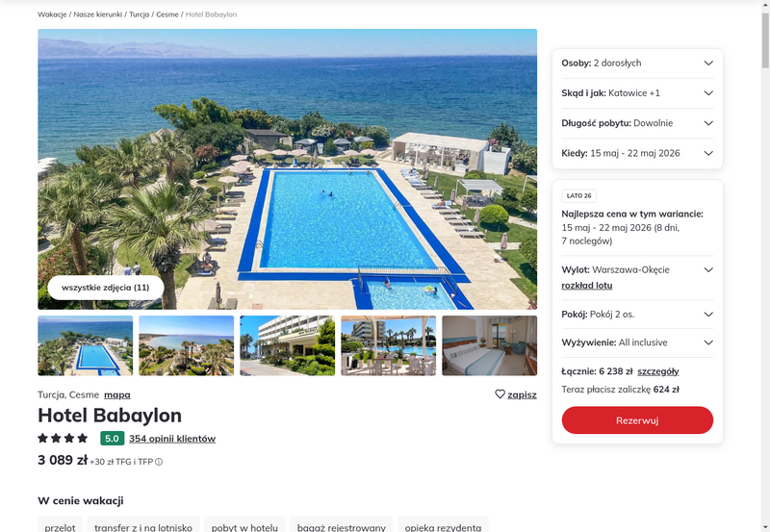The width and height of the screenshot is (770, 532).
Task: Change the Wyżywienie All inclusive option
Action: pyautogui.click(x=637, y=342)
